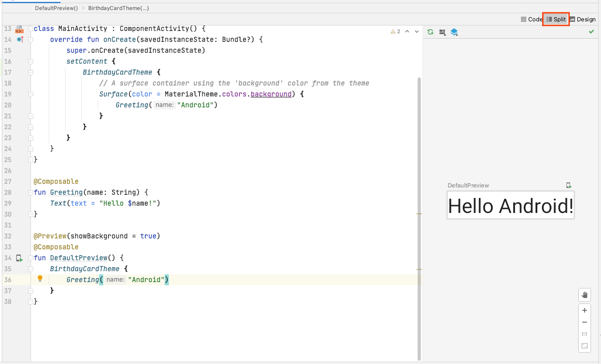Switch to Split view mode
This screenshot has width=601, height=364.
pos(556,19)
